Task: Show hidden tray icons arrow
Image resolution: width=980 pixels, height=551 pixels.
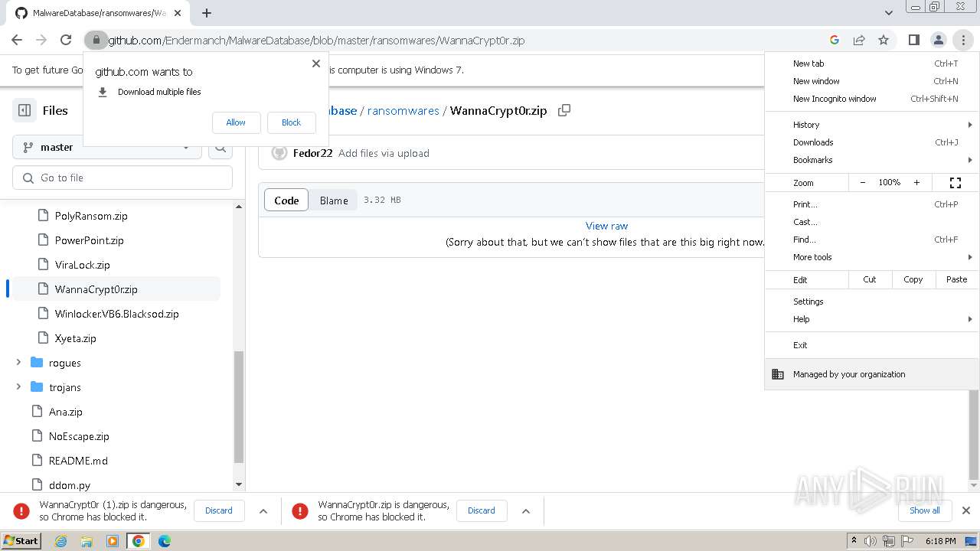Action: 854,541
